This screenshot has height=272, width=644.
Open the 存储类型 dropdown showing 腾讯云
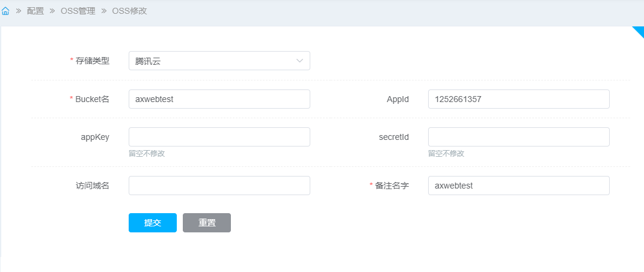tap(219, 61)
